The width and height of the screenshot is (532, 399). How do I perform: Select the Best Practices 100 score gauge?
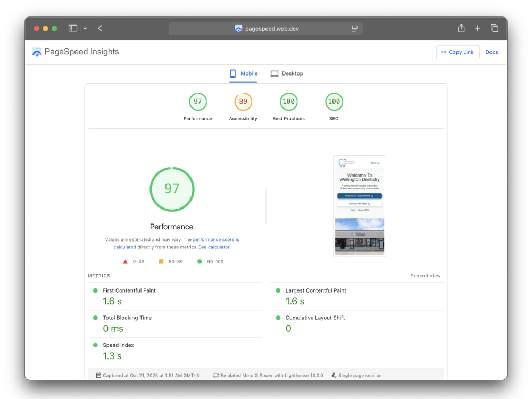click(289, 102)
